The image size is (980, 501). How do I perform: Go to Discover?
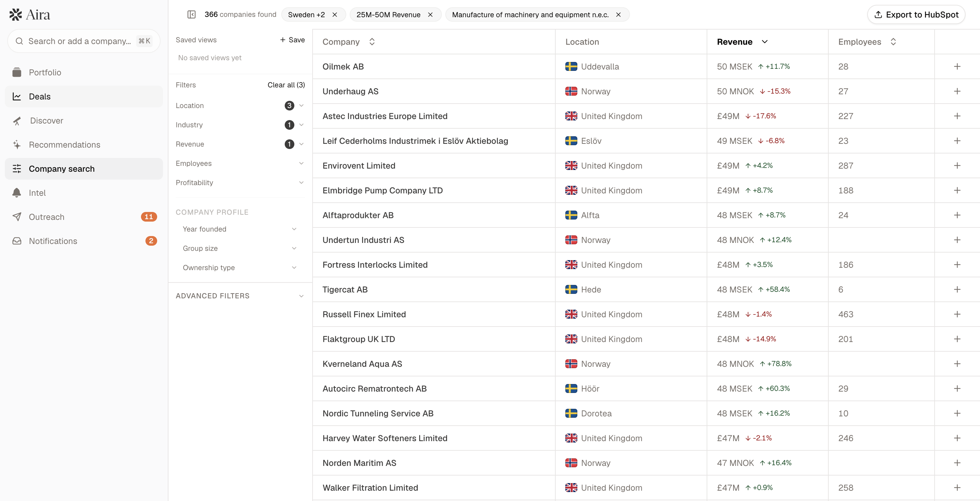click(84, 121)
